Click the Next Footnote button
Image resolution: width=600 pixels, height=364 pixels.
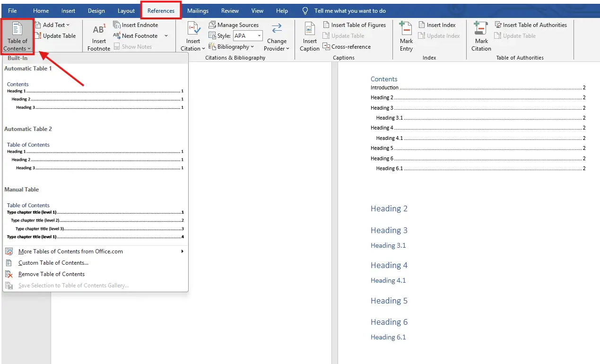135,35
